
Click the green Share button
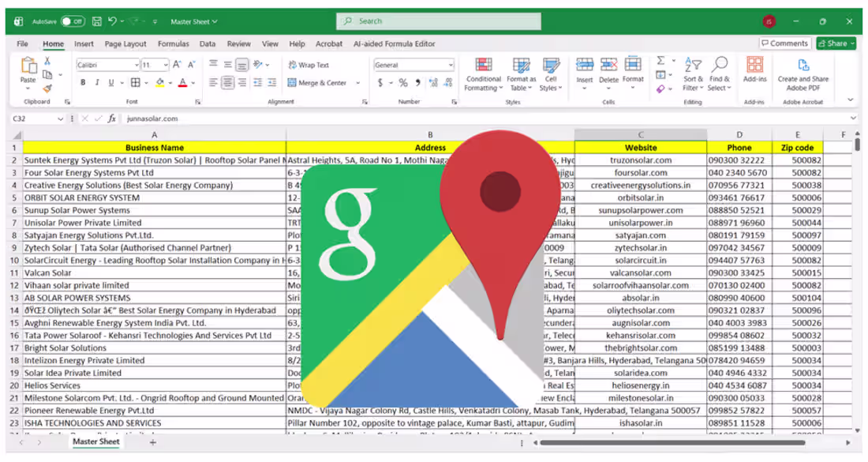836,43
